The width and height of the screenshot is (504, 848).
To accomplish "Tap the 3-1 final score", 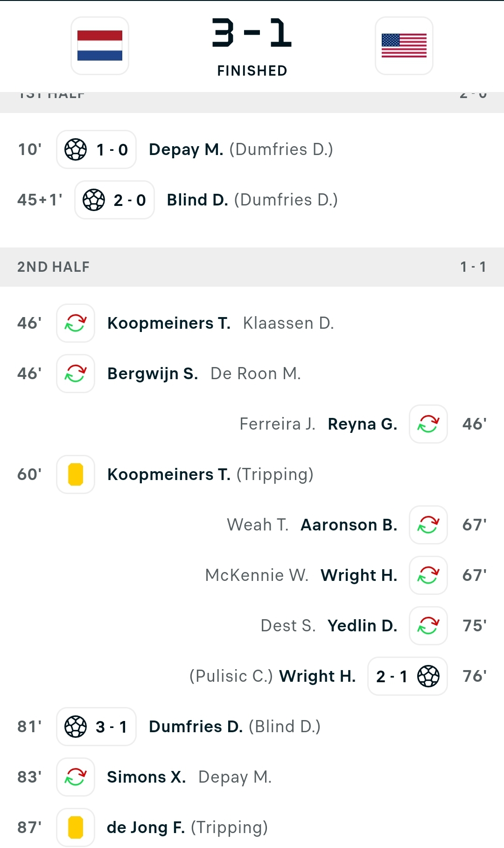I will [252, 33].
